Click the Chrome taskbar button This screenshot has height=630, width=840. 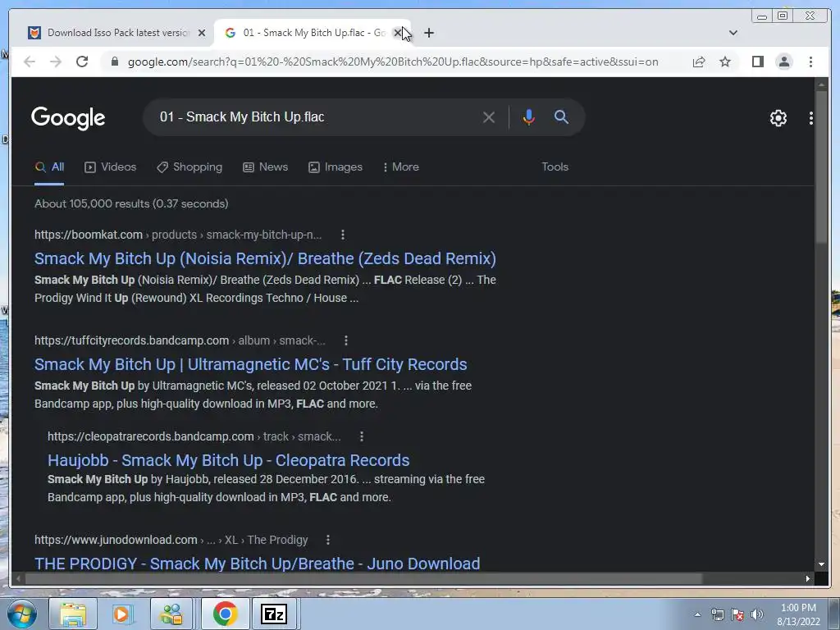225,614
